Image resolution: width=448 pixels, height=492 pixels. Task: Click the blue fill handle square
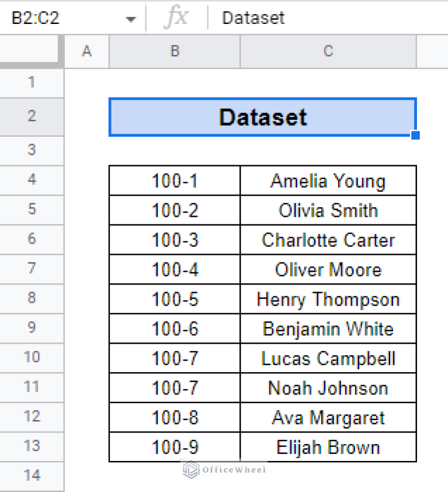click(415, 136)
